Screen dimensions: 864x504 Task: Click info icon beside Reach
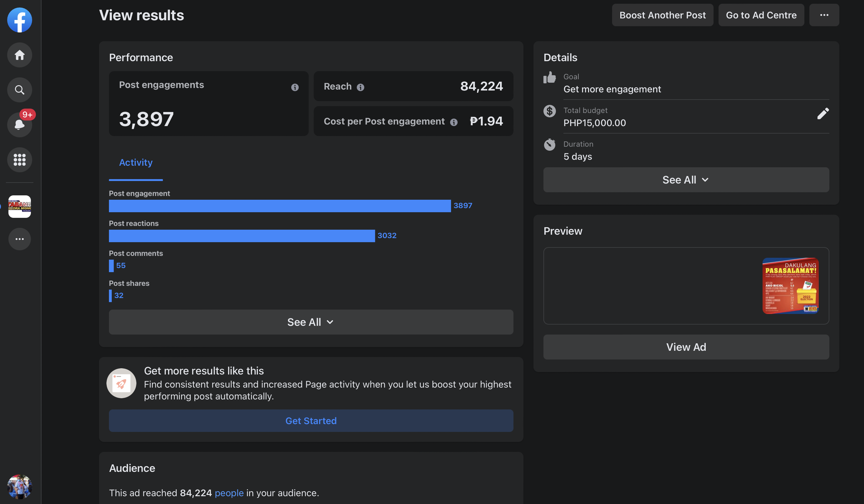pos(360,87)
